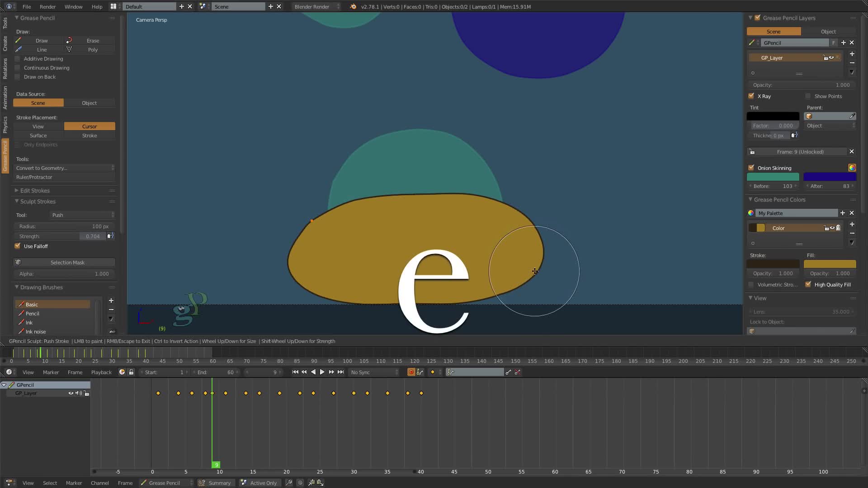
Task: Toggle the High Quality Fill checkbox
Action: [x=808, y=285]
